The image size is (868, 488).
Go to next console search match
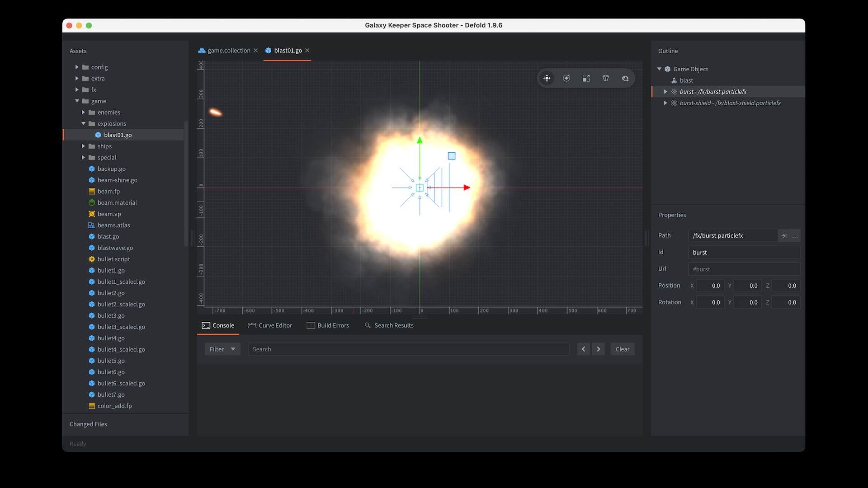click(599, 349)
